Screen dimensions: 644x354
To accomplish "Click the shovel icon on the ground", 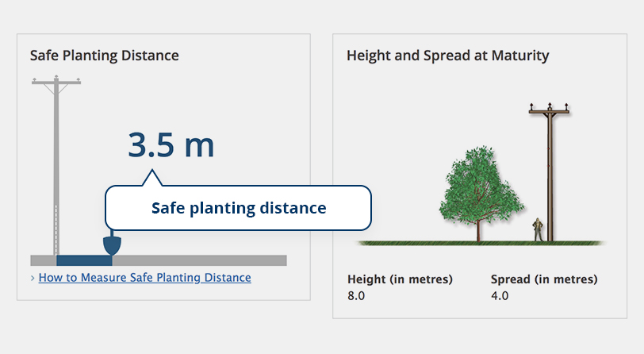I will [x=112, y=244].
